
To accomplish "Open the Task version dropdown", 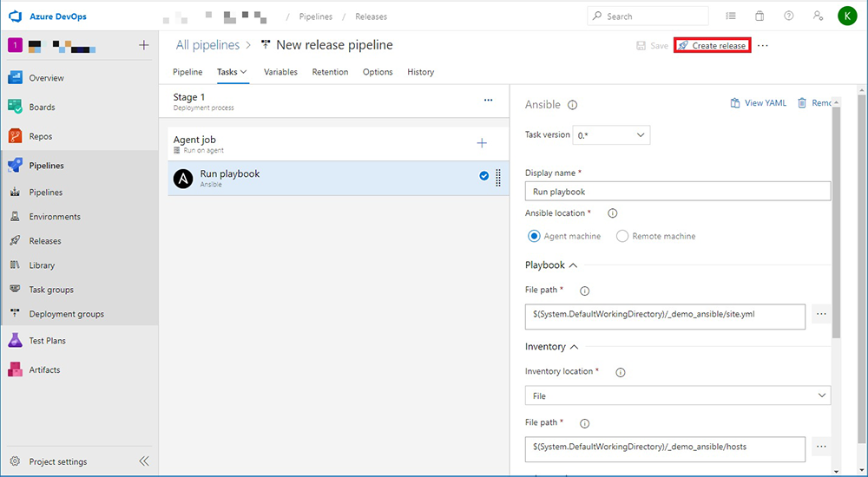I will tap(611, 135).
